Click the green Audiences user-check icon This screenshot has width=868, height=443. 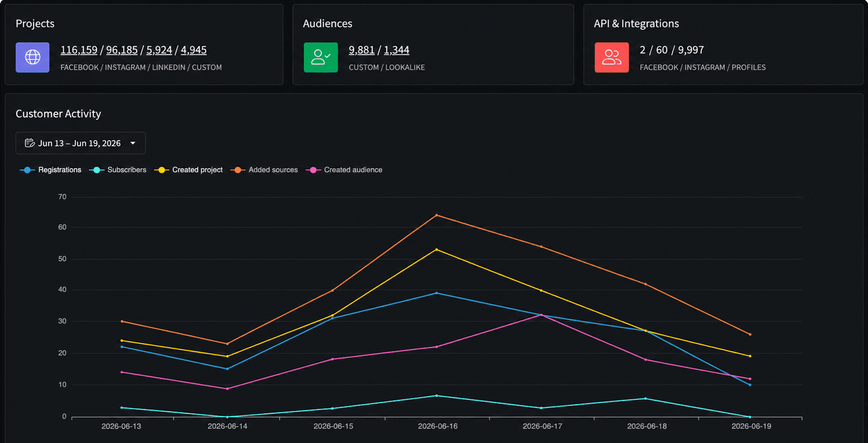(321, 57)
